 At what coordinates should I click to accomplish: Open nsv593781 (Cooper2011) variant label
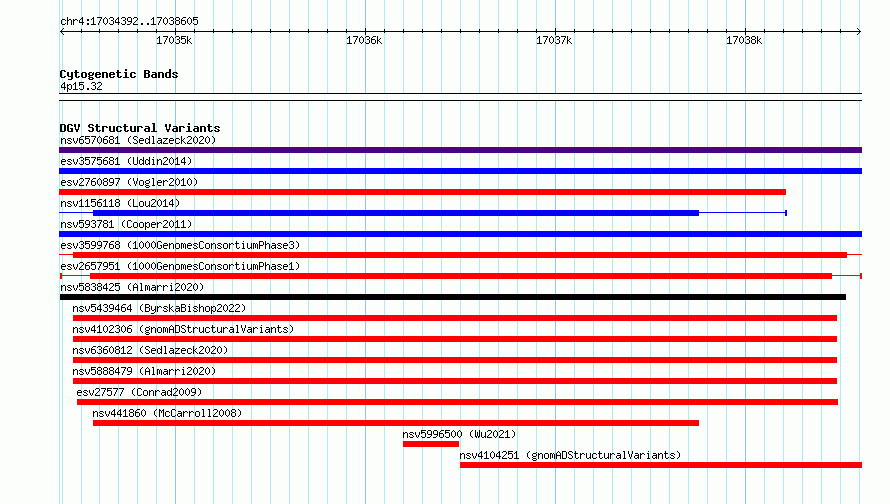coord(126,224)
